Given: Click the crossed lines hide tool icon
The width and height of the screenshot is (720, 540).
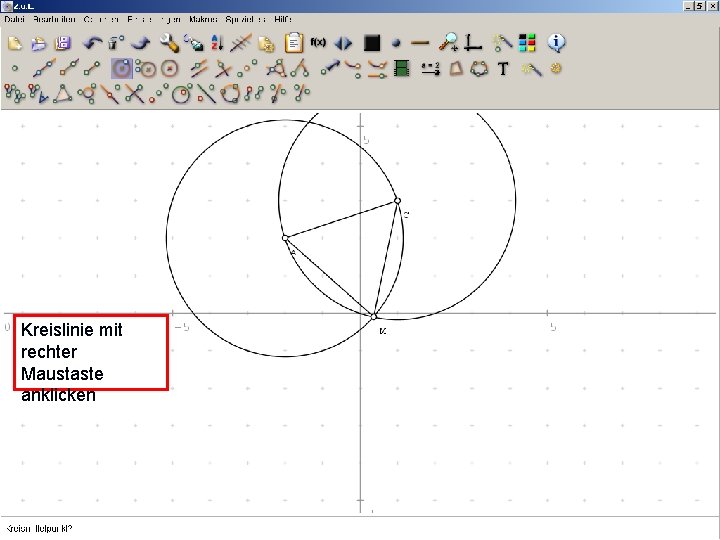Looking at the screenshot, I should (x=241, y=43).
